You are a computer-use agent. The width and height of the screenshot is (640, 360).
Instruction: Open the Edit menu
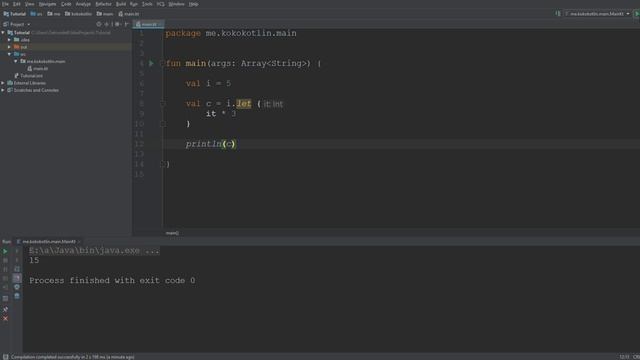tap(17, 4)
